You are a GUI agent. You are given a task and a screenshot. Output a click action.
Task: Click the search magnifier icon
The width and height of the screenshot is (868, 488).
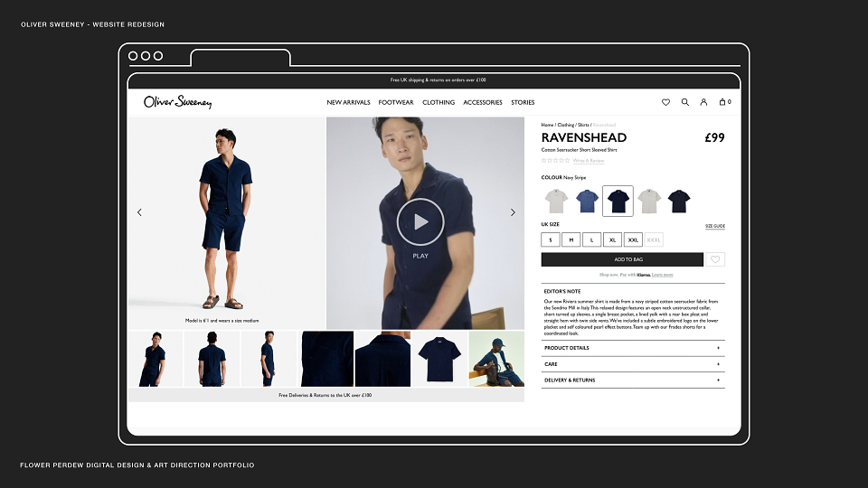[684, 102]
